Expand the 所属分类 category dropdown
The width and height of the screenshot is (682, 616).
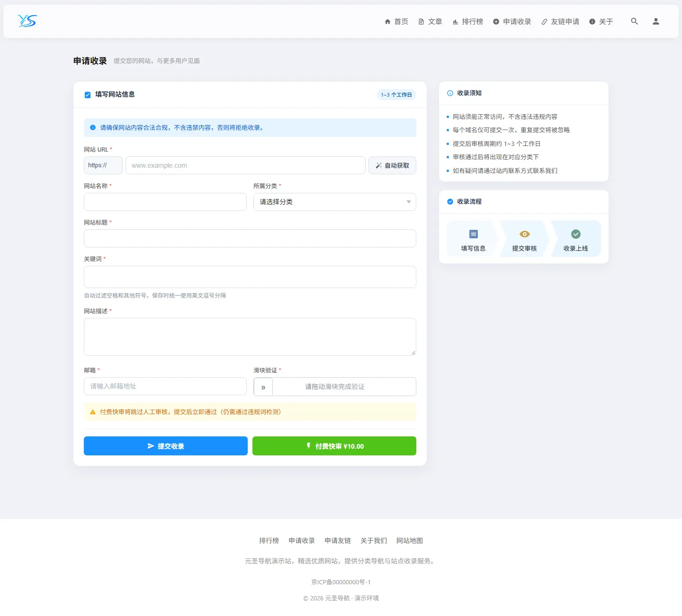(335, 202)
